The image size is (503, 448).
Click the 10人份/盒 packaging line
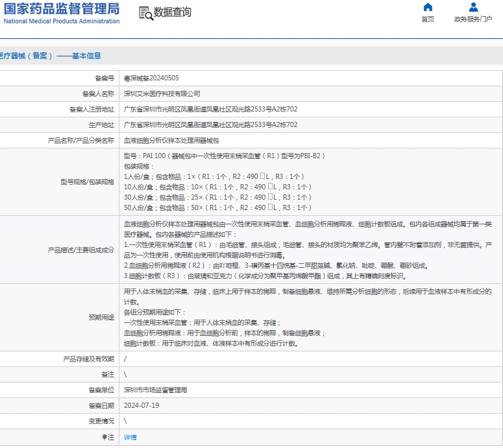[218, 187]
